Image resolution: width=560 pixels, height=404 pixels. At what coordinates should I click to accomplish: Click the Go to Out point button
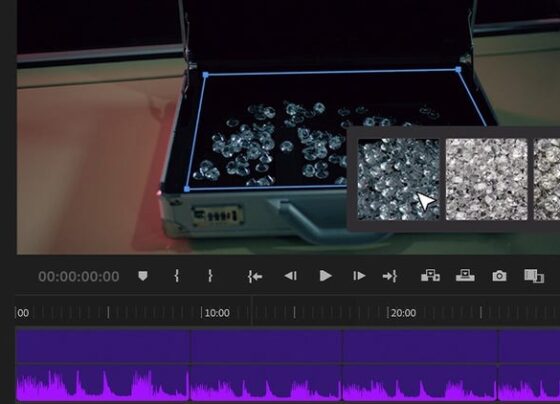tap(390, 276)
